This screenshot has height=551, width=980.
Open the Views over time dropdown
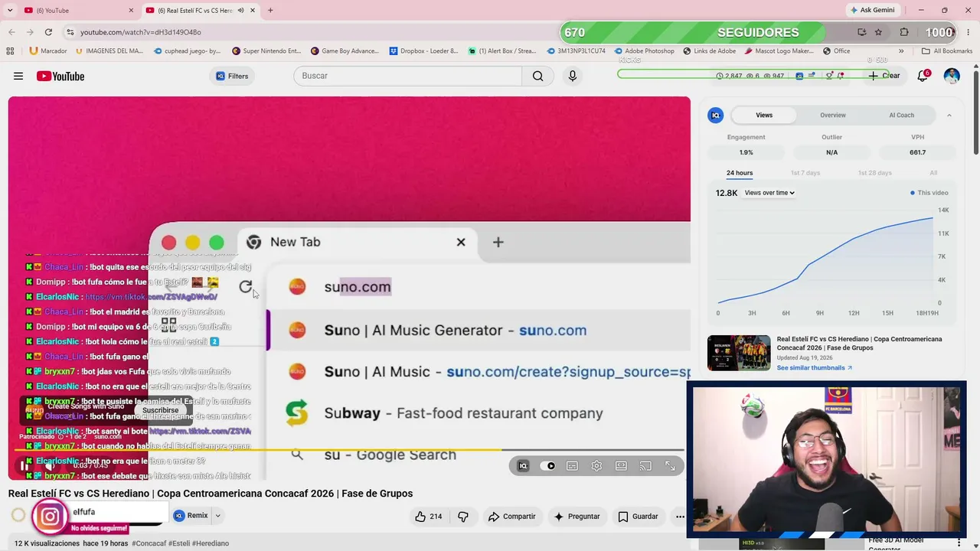tap(769, 193)
